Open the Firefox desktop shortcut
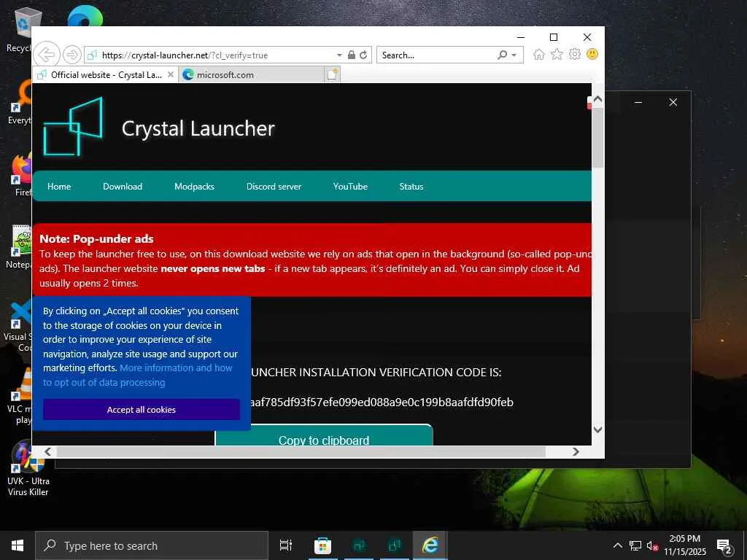747x560 pixels. (22, 175)
